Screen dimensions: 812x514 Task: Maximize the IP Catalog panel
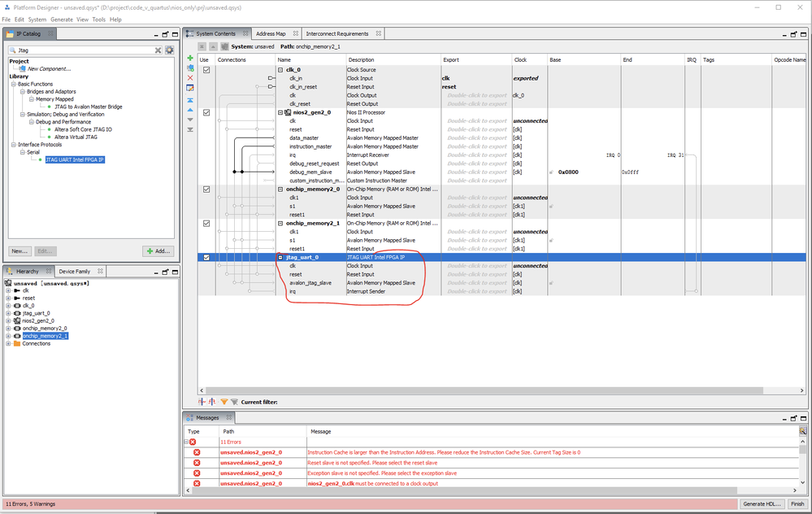pyautogui.click(x=175, y=34)
